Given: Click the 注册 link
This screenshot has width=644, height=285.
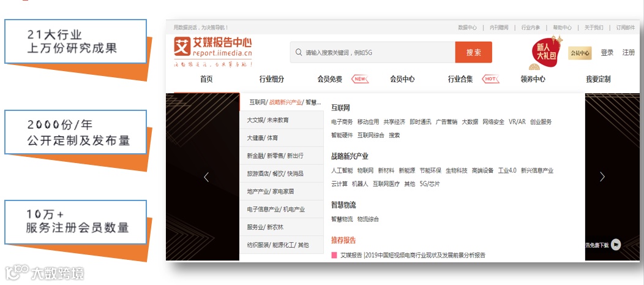Looking at the screenshot, I should pos(629,53).
